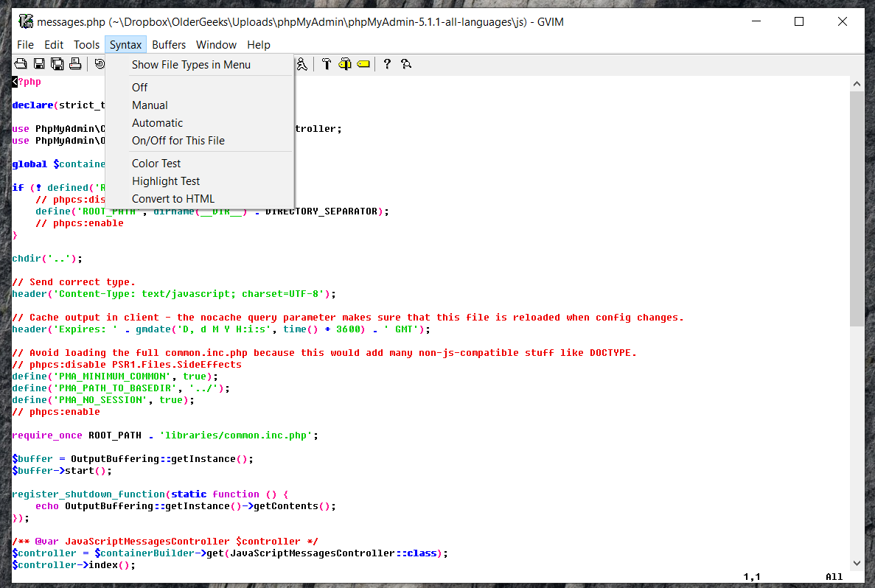
Task: Click the 'global' keyword
Action: point(29,164)
